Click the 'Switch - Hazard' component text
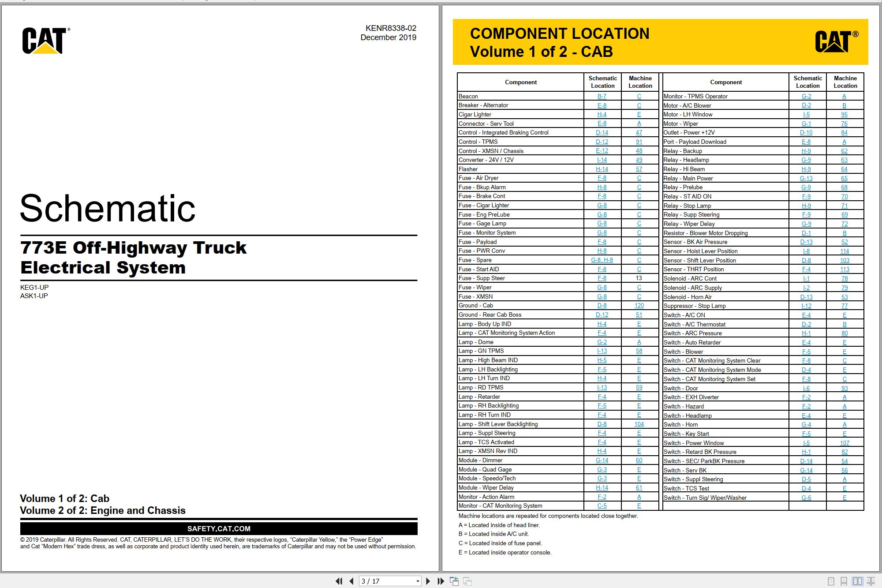Viewport: 882px width, 588px height. click(684, 406)
